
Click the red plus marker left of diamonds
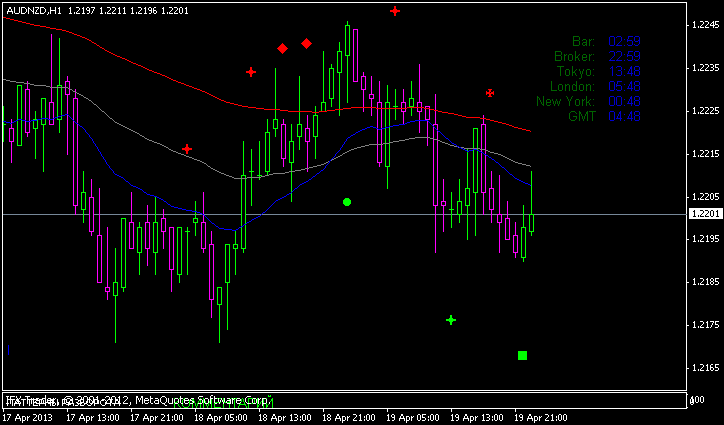pyautogui.click(x=251, y=72)
